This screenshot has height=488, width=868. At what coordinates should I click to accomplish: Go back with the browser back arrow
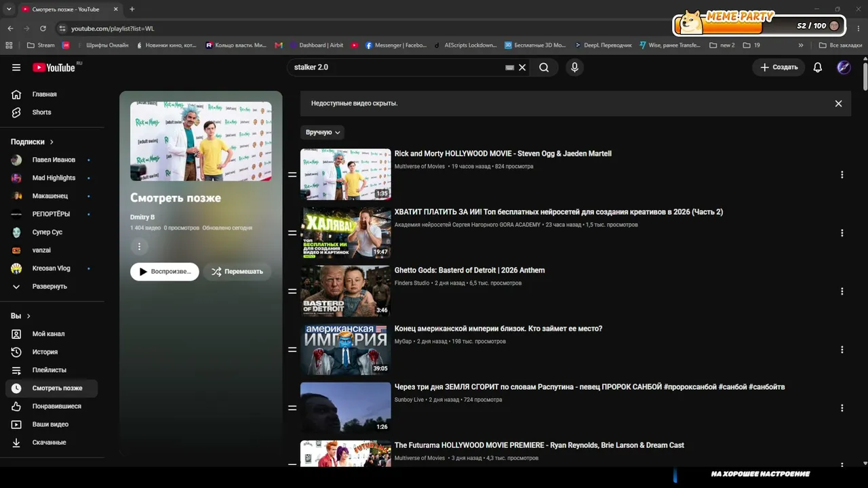(10, 28)
